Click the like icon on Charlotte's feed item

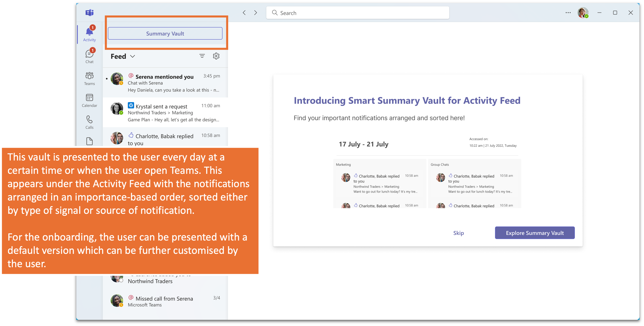coord(131,135)
